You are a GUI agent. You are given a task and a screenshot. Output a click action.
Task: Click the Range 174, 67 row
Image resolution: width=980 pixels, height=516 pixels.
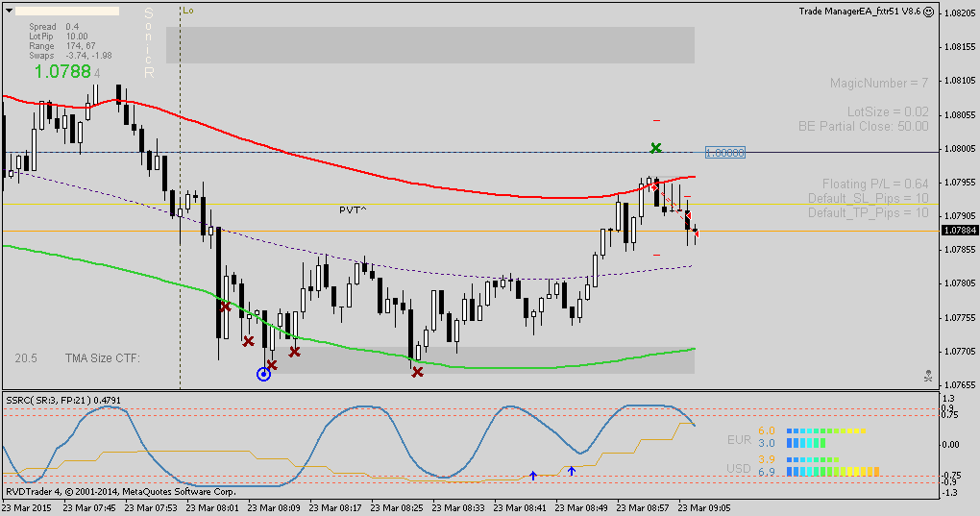pyautogui.click(x=61, y=45)
